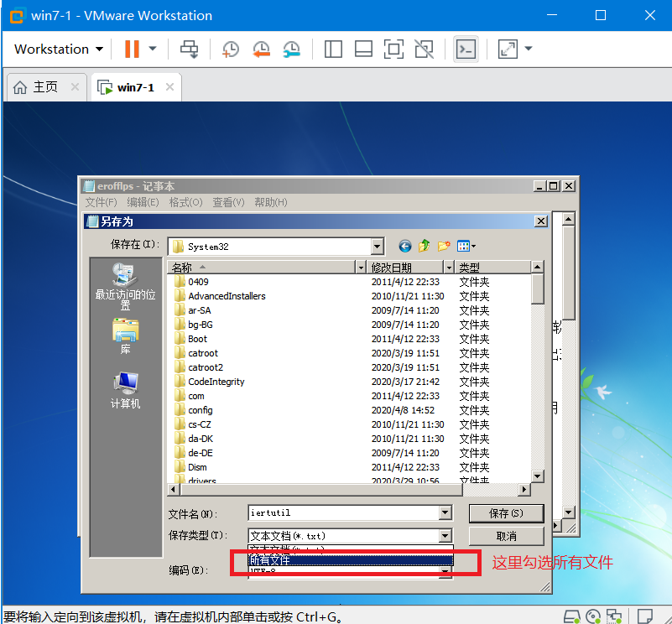
Task: Click Notepad vertical scrollbar up arrow
Action: (x=568, y=220)
